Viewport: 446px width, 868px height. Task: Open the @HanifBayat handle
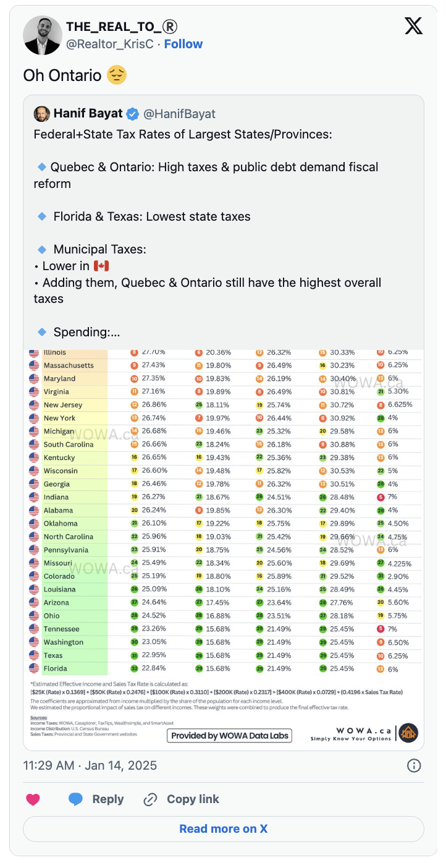[180, 114]
